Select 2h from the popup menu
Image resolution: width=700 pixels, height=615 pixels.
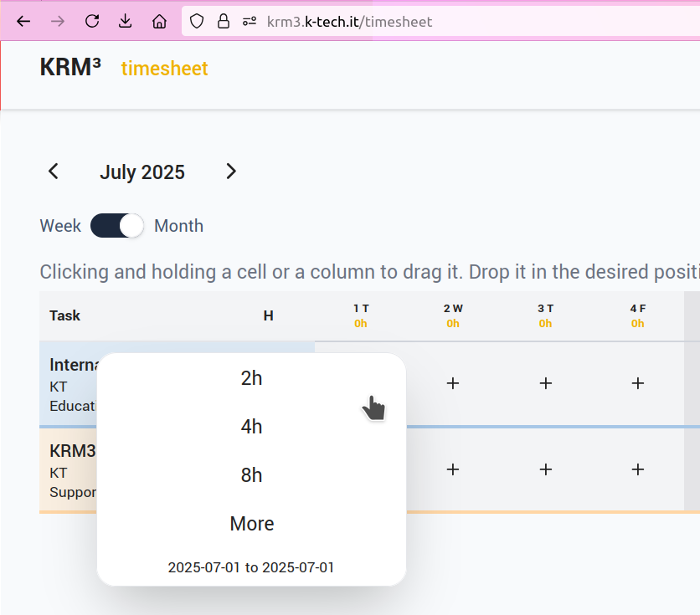[x=251, y=378]
